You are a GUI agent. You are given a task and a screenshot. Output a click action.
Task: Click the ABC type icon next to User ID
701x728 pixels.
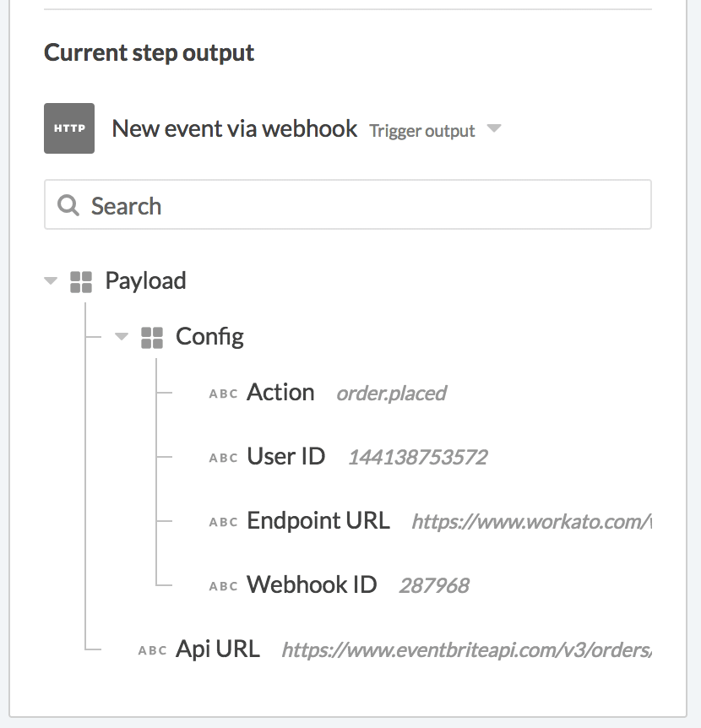pyautogui.click(x=224, y=457)
